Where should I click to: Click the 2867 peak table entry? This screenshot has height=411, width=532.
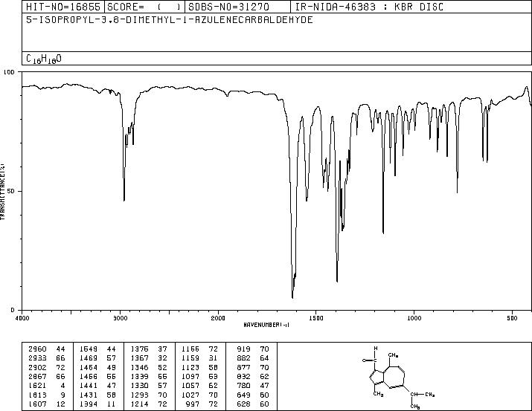tap(47, 376)
